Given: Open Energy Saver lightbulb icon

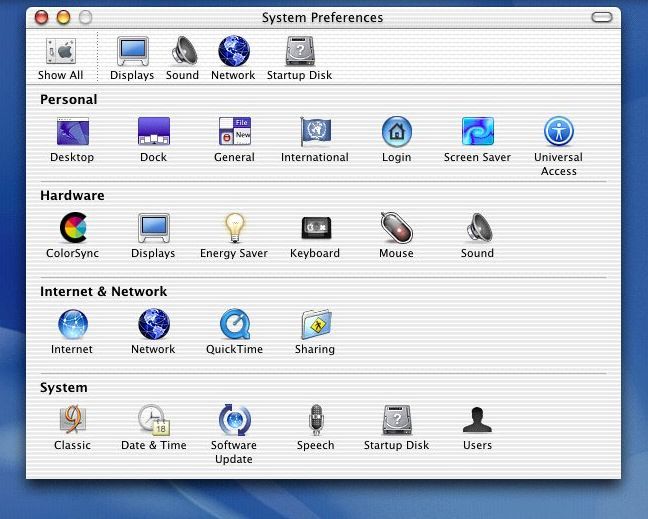Looking at the screenshot, I should pos(235,228).
